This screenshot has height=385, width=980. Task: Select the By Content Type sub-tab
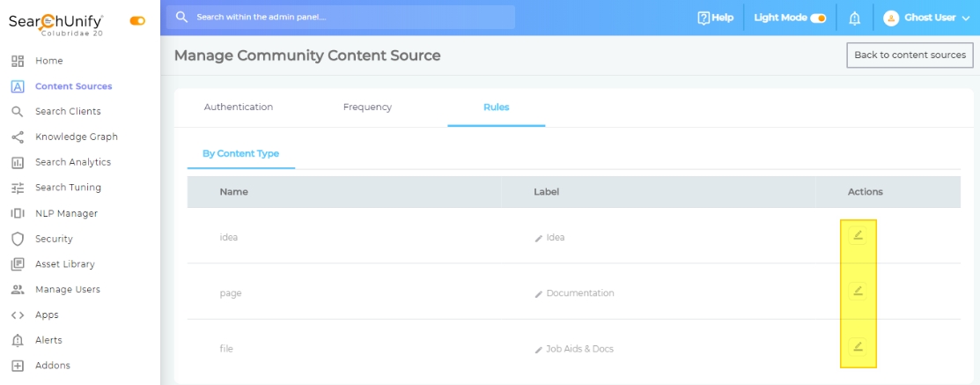240,154
